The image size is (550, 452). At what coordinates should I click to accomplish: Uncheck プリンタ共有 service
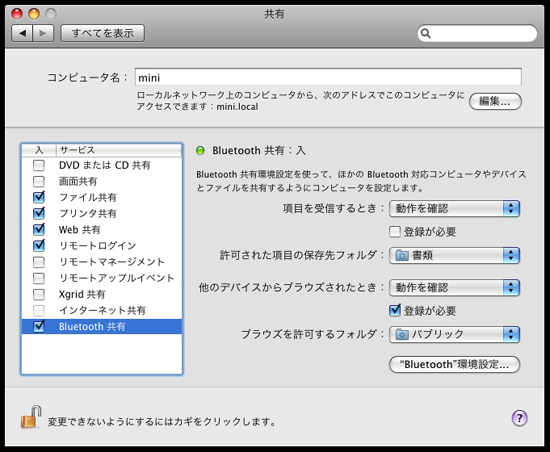[x=39, y=213]
